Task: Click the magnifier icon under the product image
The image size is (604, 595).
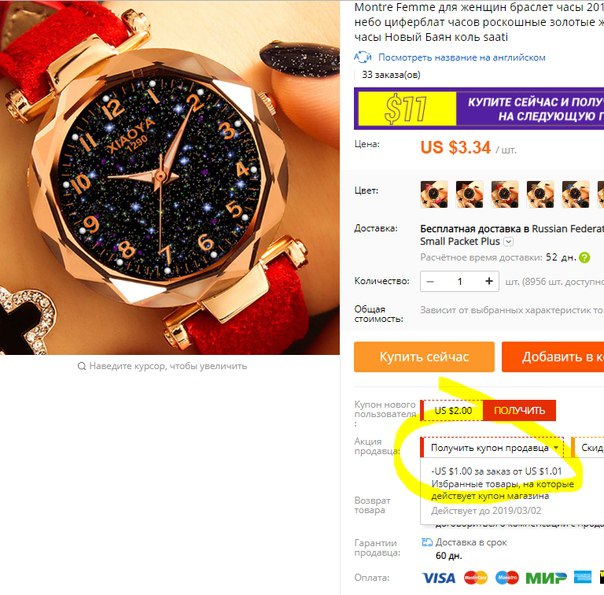Action: pos(82,366)
